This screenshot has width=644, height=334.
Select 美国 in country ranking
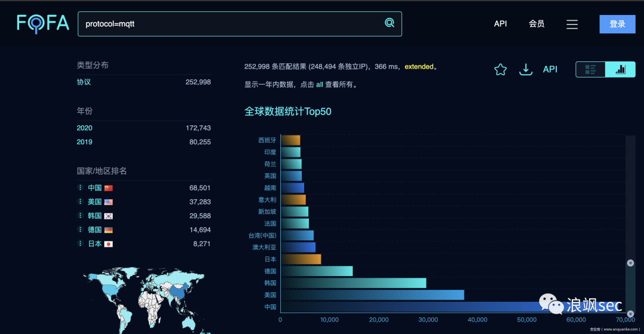click(x=94, y=202)
